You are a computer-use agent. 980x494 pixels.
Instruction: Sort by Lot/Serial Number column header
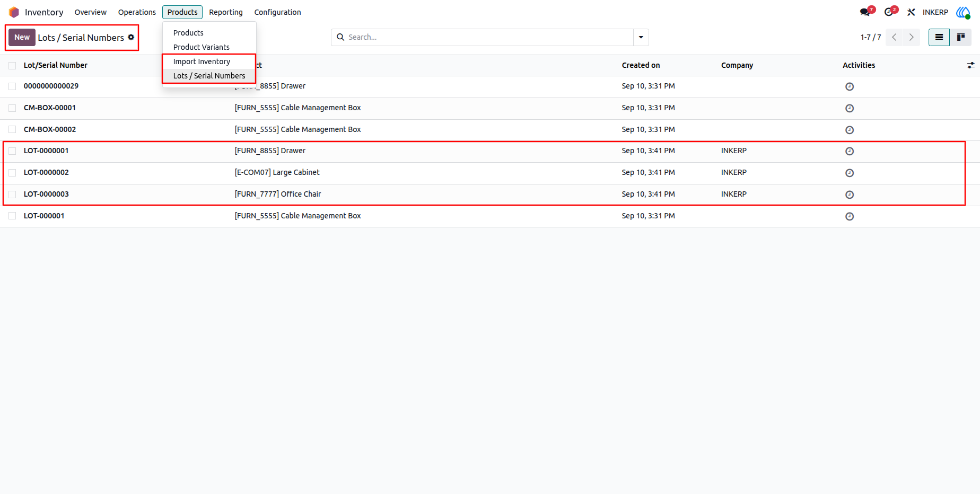pos(56,65)
